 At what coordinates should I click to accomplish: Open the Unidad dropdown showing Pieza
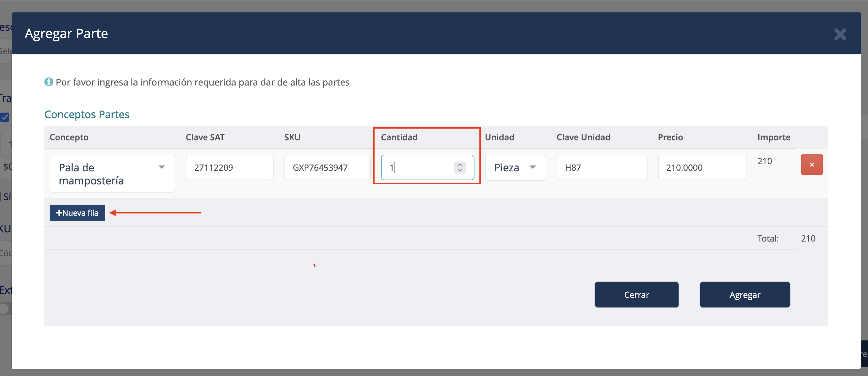click(x=515, y=167)
